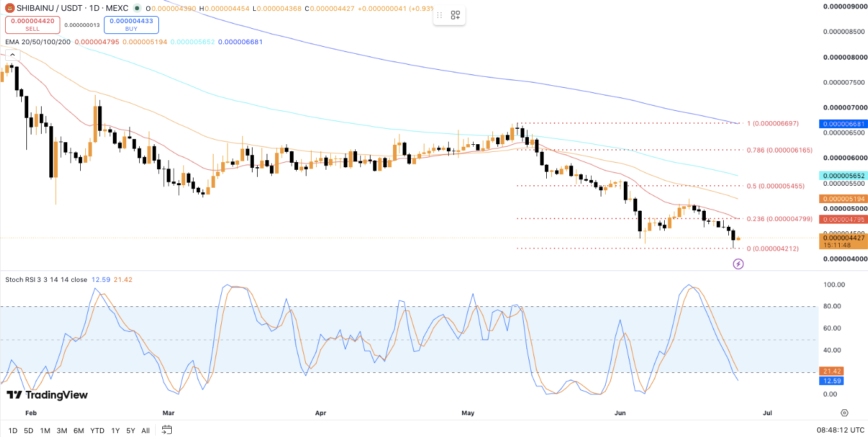The height and width of the screenshot is (437, 868).
Task: Click red EMA 20 price tag on axis
Action: tap(843, 219)
